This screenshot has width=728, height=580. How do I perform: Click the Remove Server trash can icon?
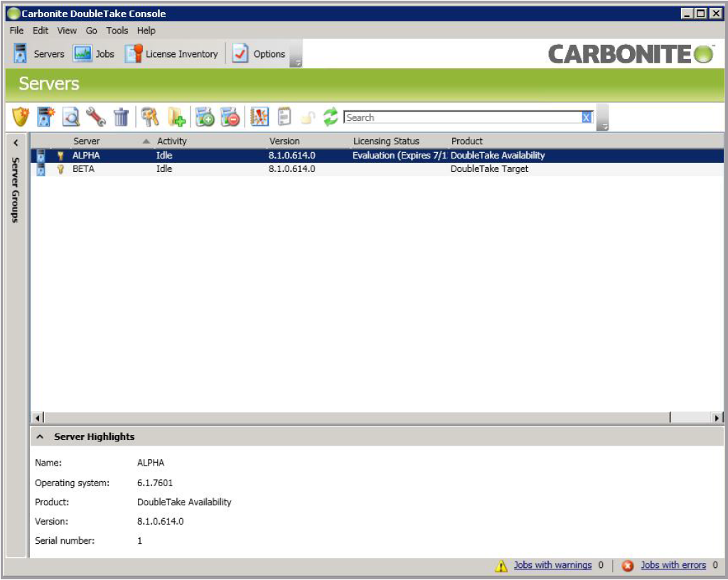pos(121,117)
